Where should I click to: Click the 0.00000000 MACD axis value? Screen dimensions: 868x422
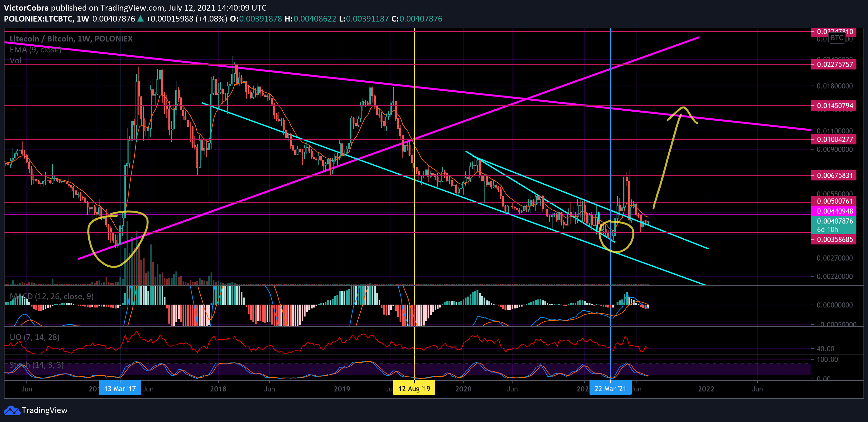point(835,305)
